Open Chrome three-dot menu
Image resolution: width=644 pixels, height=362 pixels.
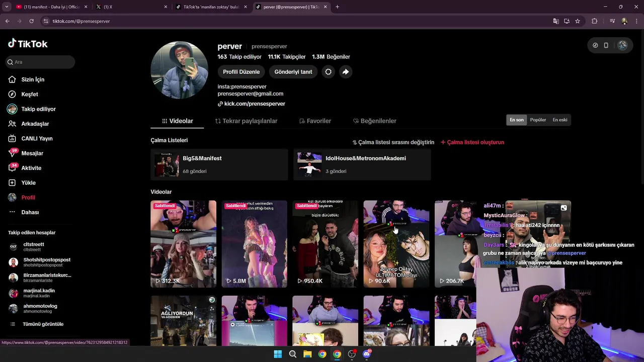pyautogui.click(x=637, y=21)
